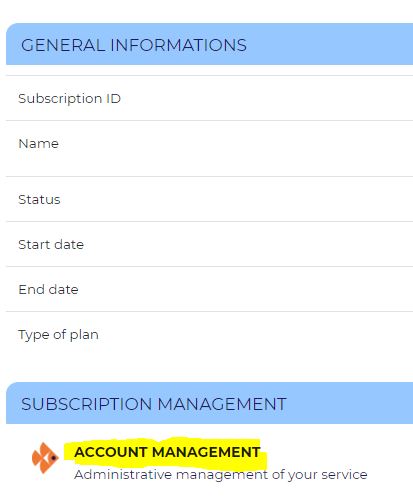The height and width of the screenshot is (504, 413).
Task: Click the Administrative management of your service text
Action: coord(221,474)
